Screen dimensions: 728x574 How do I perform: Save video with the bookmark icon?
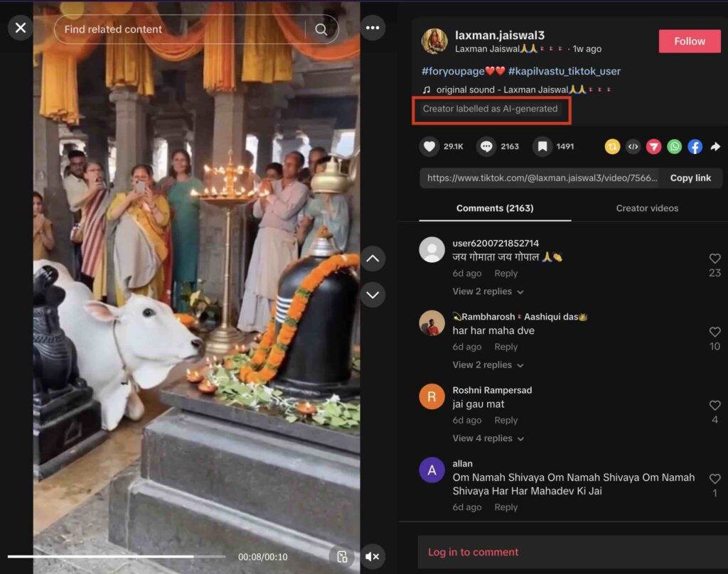[542, 147]
